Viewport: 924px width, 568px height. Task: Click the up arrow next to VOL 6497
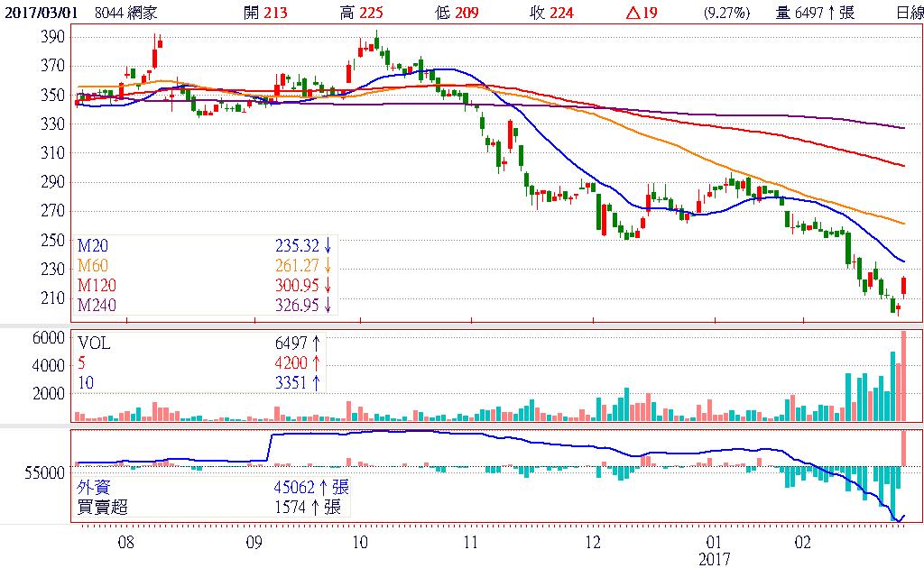coord(316,344)
